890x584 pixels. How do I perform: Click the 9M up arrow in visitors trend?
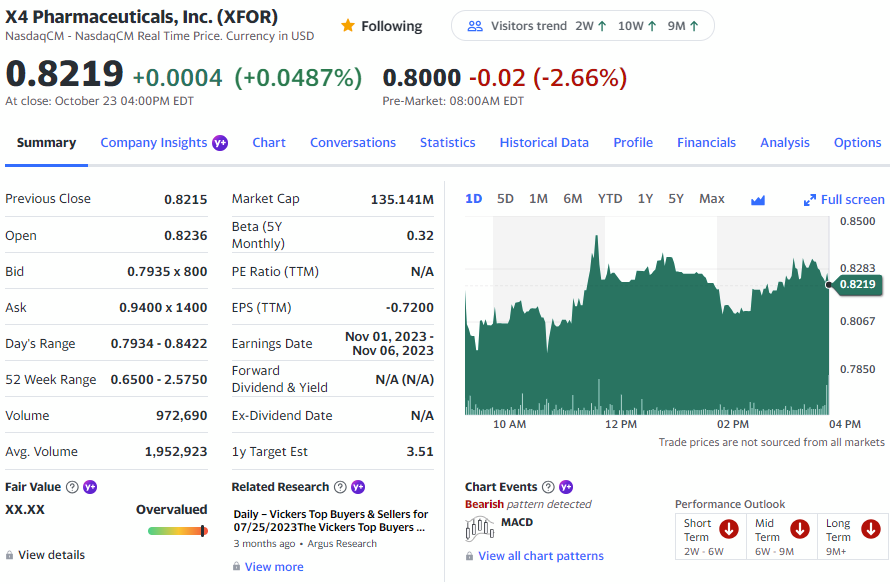694,26
